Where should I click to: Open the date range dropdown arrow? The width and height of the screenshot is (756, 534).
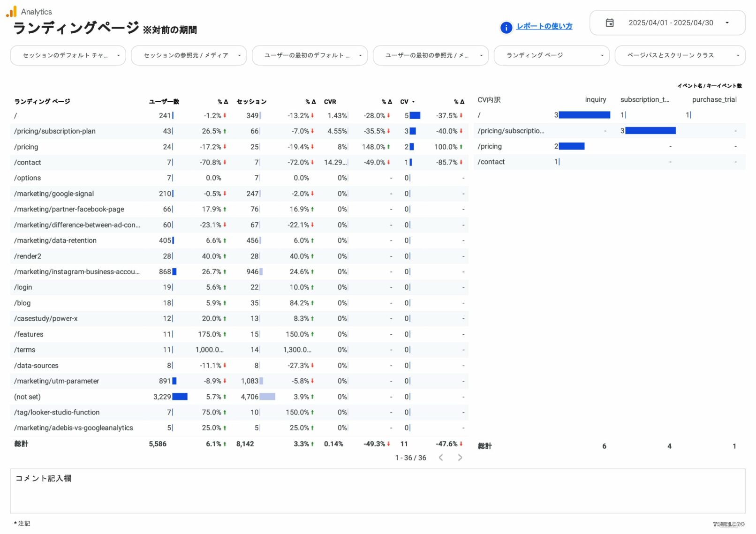(727, 23)
